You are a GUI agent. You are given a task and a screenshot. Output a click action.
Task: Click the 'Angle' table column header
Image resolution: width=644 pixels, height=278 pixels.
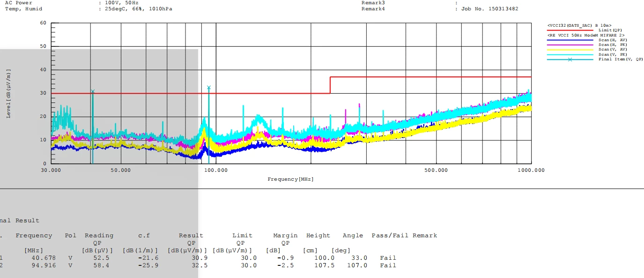tap(353, 235)
